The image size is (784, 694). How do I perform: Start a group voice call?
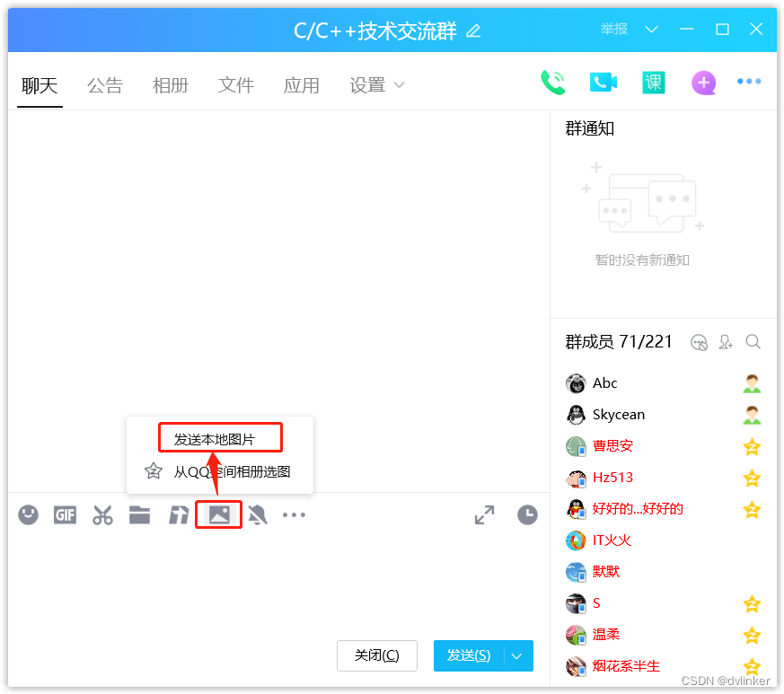coord(552,83)
